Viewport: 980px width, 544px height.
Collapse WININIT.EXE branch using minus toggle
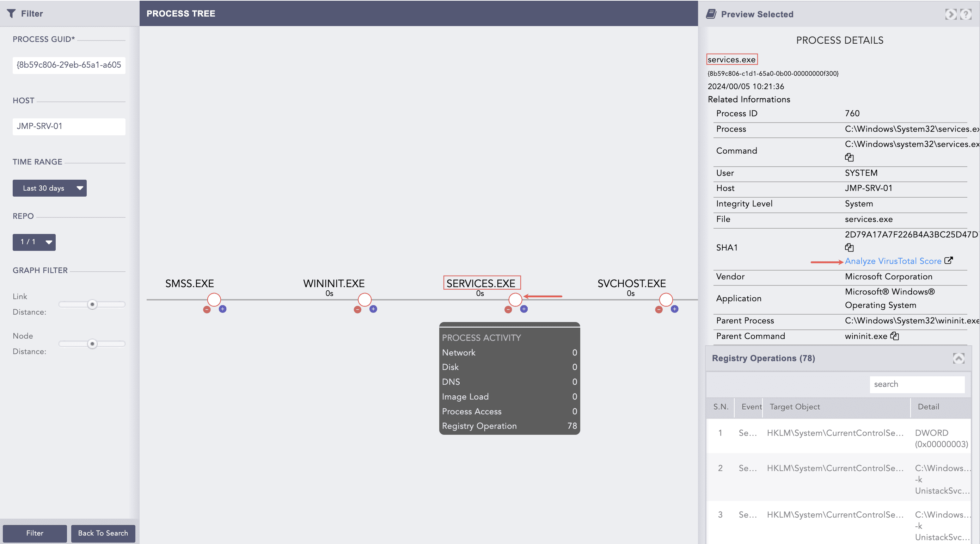tap(357, 309)
